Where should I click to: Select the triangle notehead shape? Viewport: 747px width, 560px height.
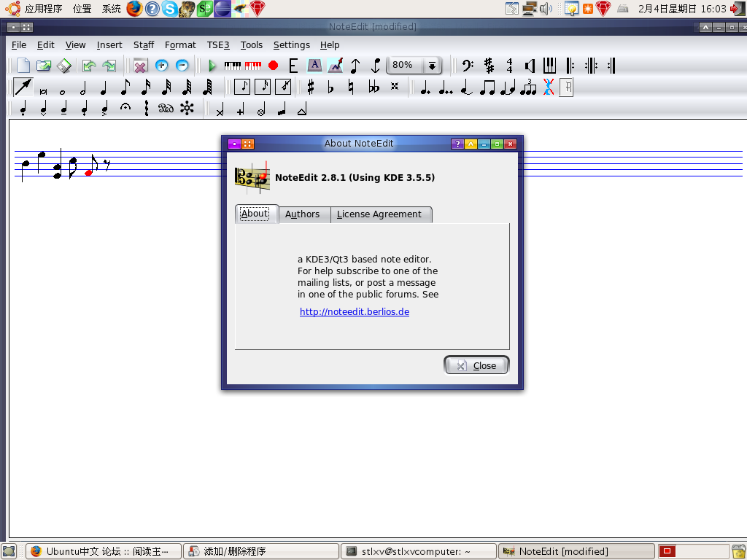pos(302,109)
